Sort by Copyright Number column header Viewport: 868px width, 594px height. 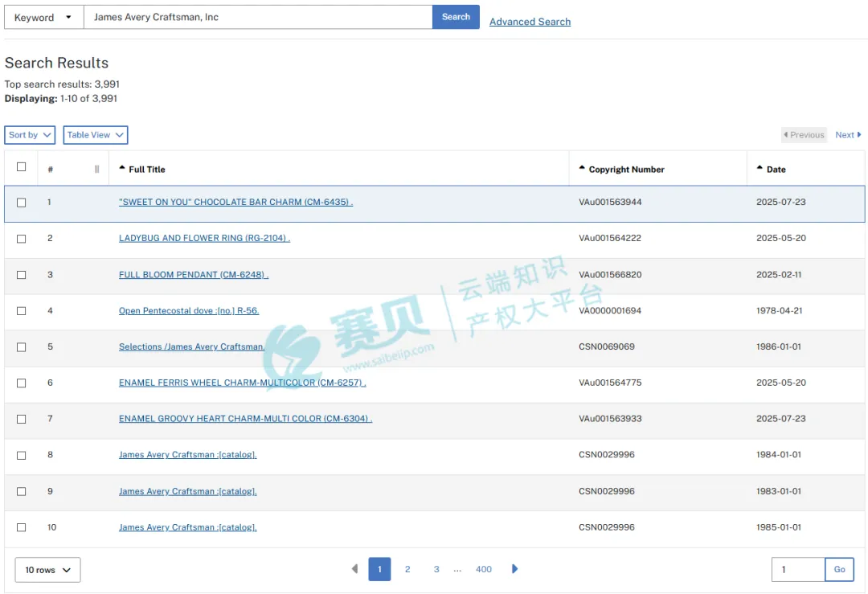click(621, 170)
